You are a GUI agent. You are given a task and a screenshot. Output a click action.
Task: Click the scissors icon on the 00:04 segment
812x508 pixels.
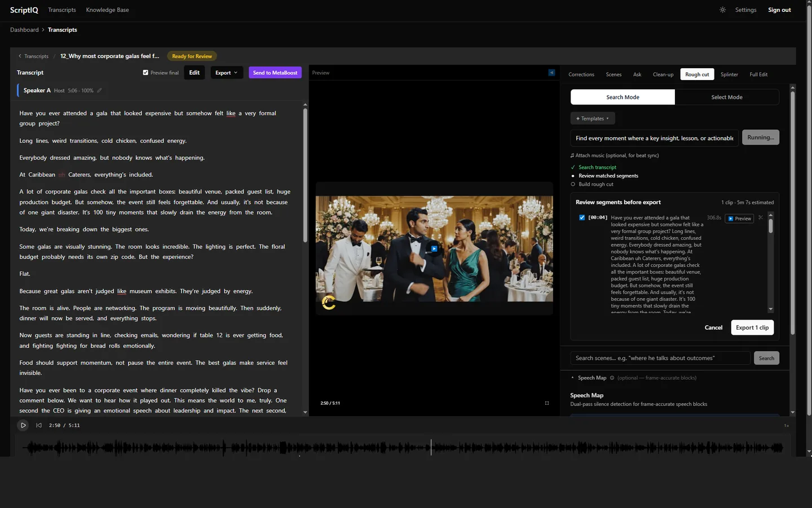pos(760,217)
